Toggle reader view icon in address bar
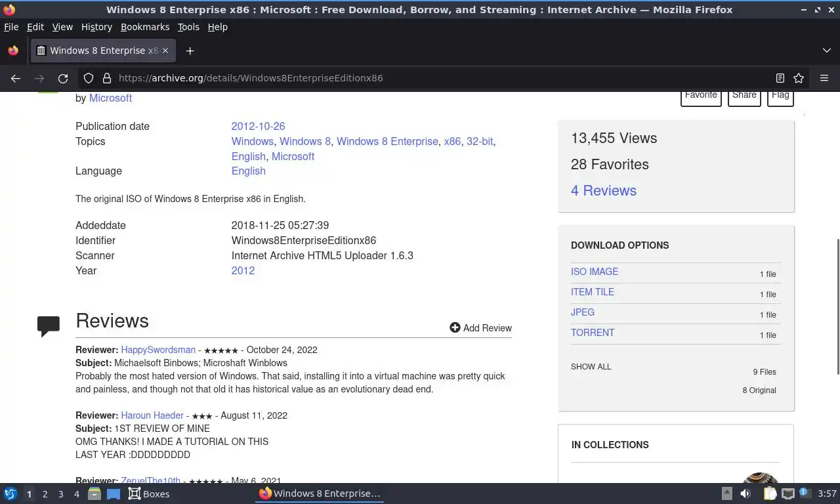The height and width of the screenshot is (504, 840). [x=780, y=78]
